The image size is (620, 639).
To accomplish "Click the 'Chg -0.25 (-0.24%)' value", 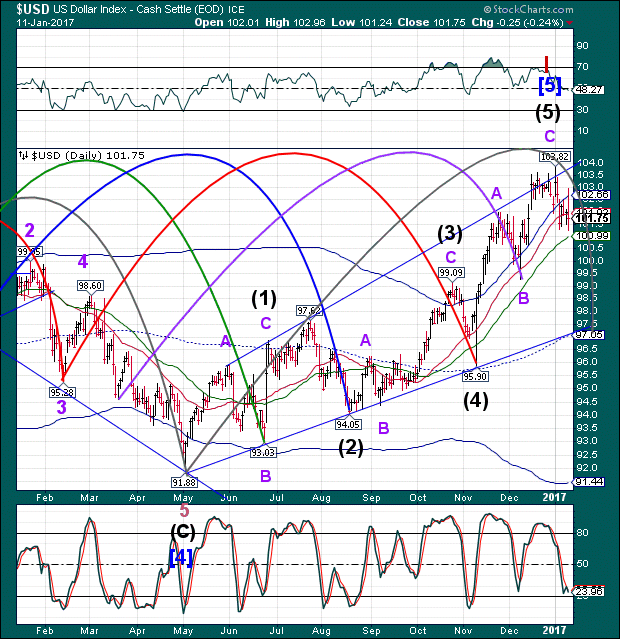I will click(x=517, y=22).
